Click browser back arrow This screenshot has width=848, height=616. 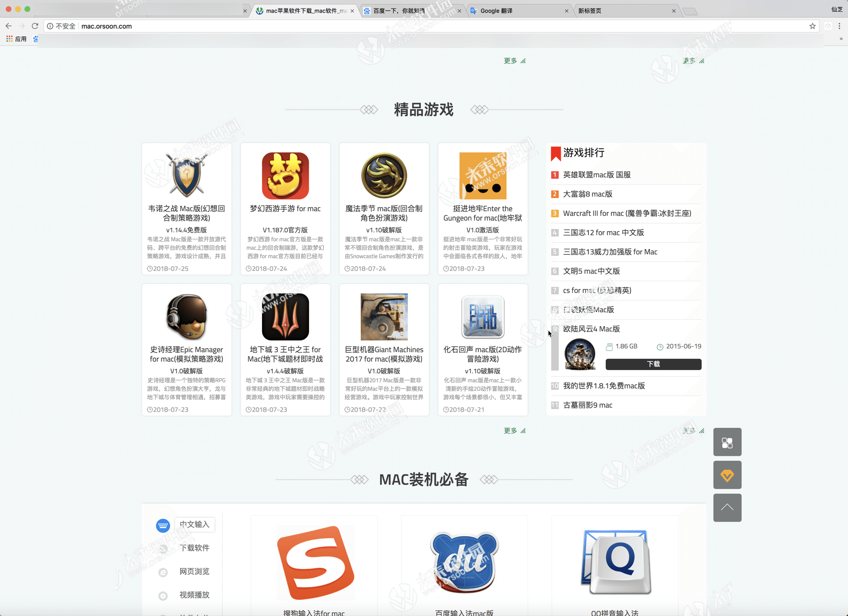[x=8, y=26]
